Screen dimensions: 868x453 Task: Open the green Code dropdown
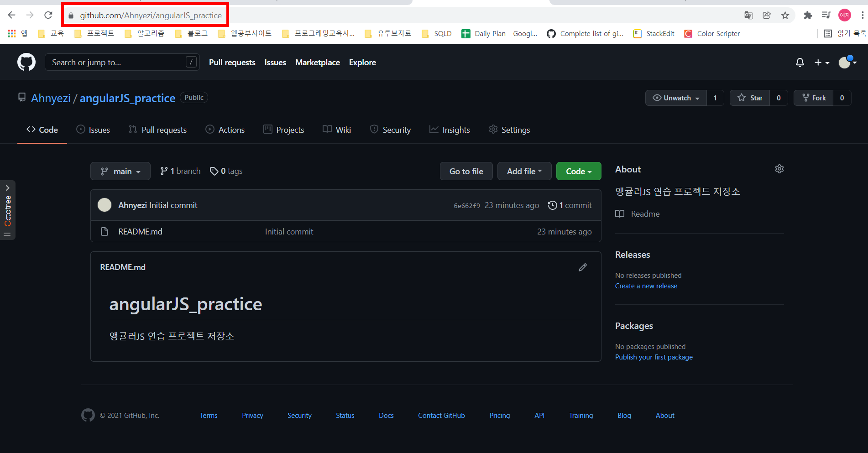point(579,171)
